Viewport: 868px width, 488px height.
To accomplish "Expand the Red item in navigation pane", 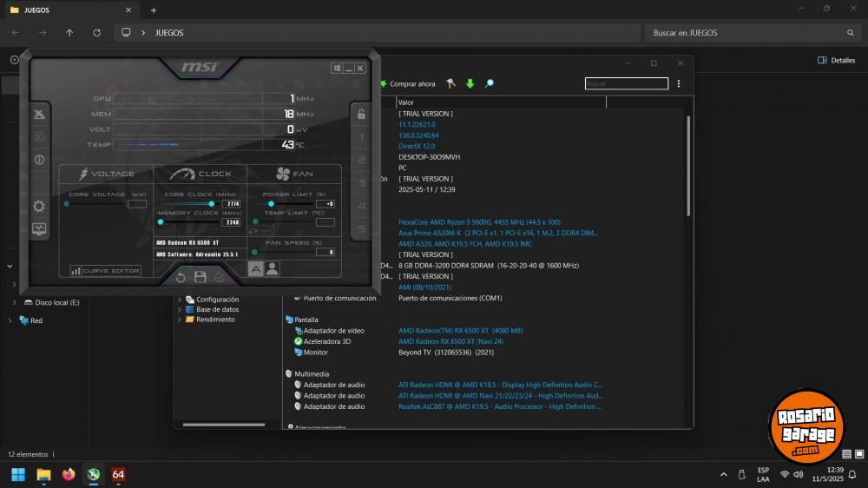I will (10, 320).
